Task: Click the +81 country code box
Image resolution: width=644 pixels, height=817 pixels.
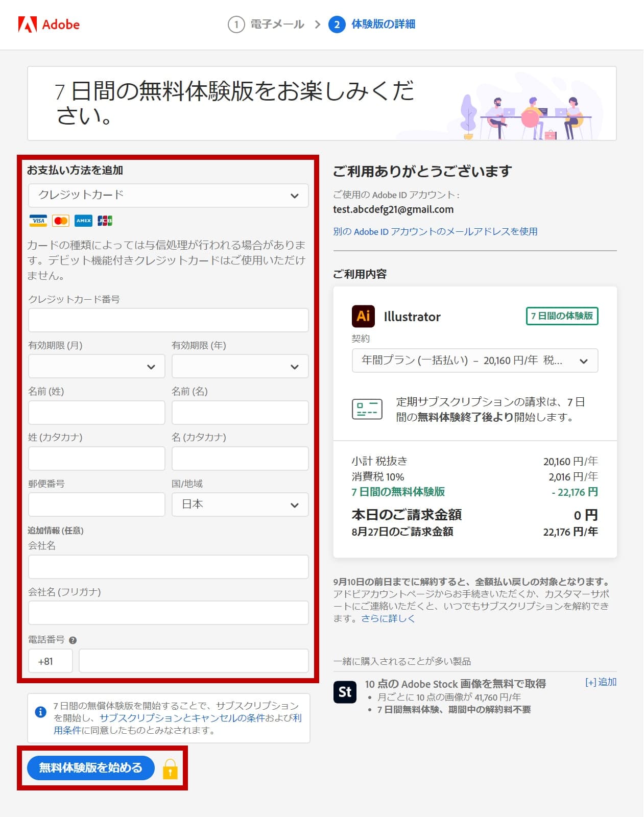Action: click(50, 661)
